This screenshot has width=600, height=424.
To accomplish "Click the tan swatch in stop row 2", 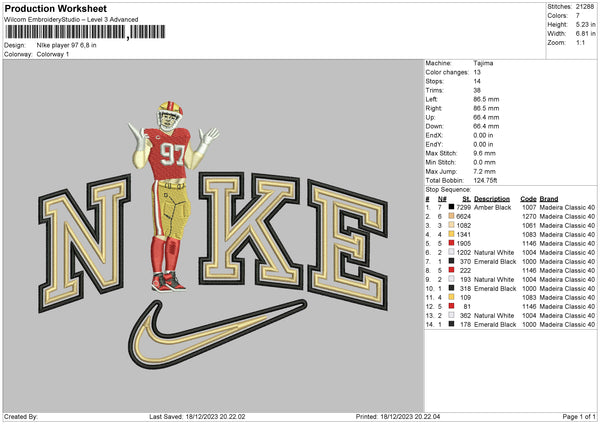I will tap(452, 216).
